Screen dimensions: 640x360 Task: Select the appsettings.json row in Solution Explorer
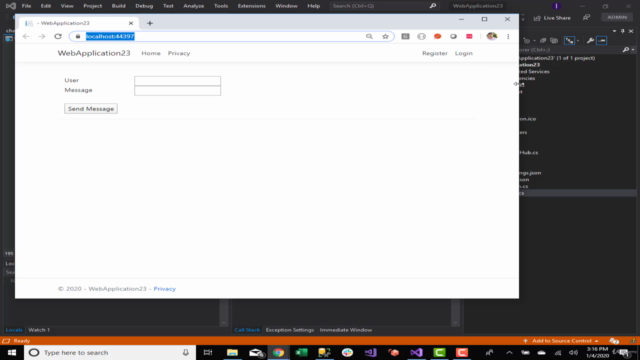578,173
